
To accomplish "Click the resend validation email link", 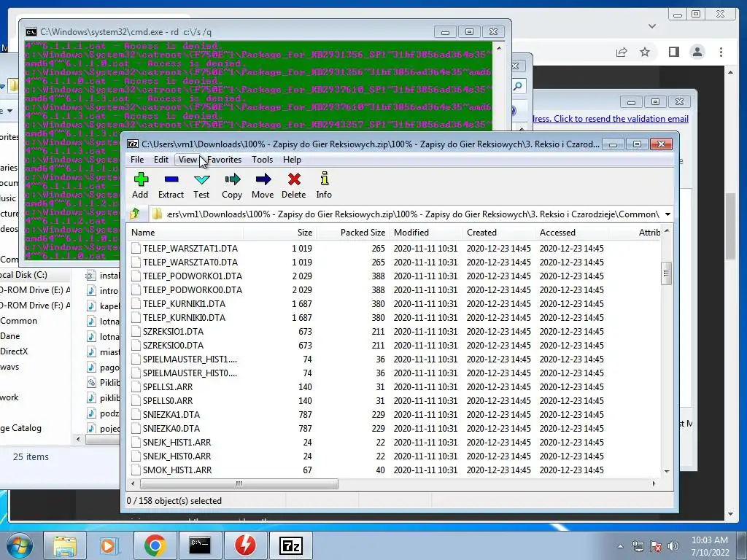I will [x=611, y=119].
